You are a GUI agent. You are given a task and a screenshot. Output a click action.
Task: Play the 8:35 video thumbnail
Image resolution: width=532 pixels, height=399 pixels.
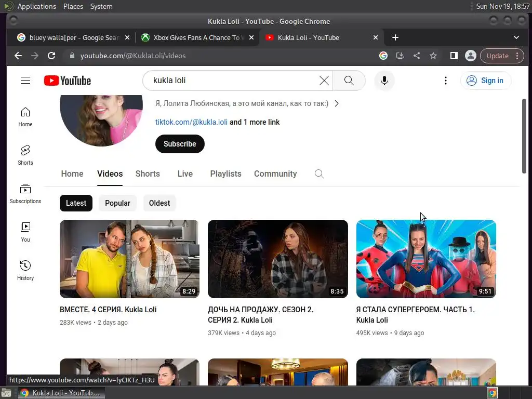click(x=278, y=259)
